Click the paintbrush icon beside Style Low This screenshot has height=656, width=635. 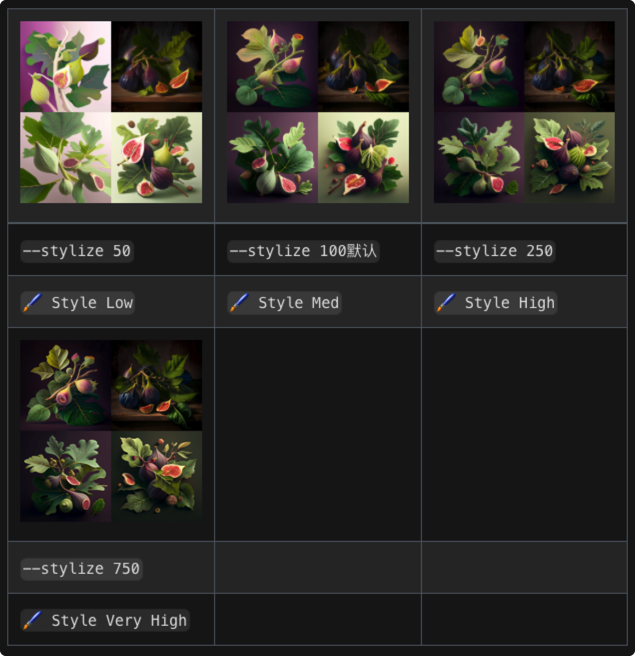33,302
